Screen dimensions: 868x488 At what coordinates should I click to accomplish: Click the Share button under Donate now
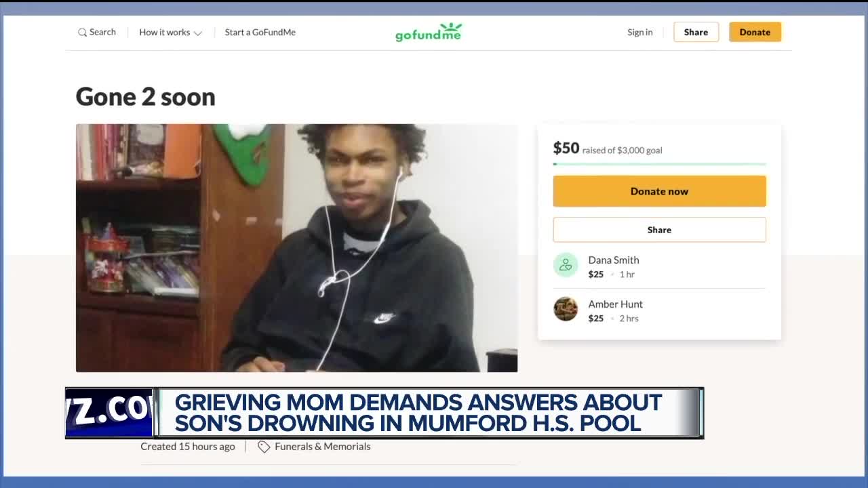coord(659,230)
